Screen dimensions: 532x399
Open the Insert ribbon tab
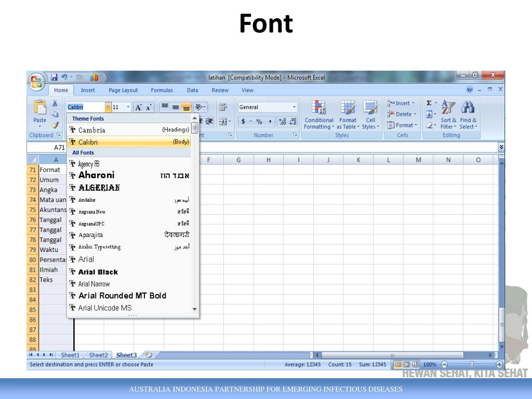88,90
